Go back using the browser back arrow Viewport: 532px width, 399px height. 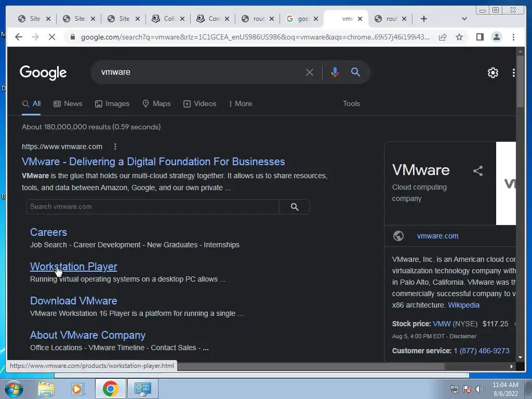tap(19, 37)
